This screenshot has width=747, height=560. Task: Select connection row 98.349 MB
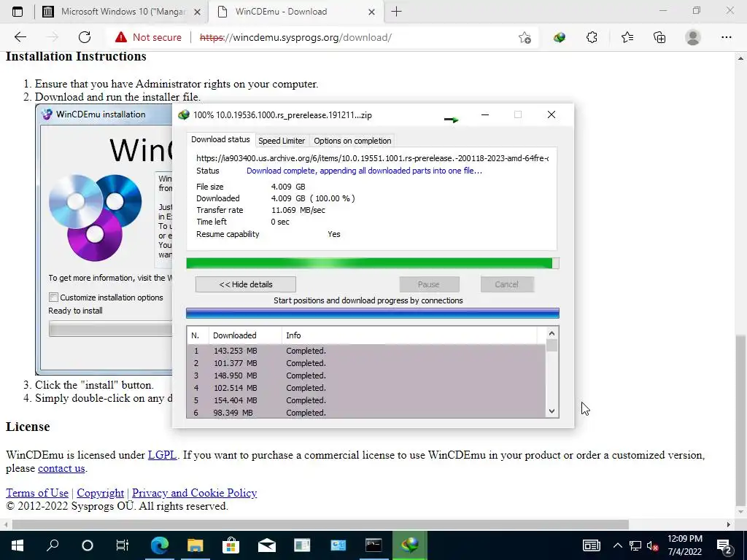coord(366,413)
